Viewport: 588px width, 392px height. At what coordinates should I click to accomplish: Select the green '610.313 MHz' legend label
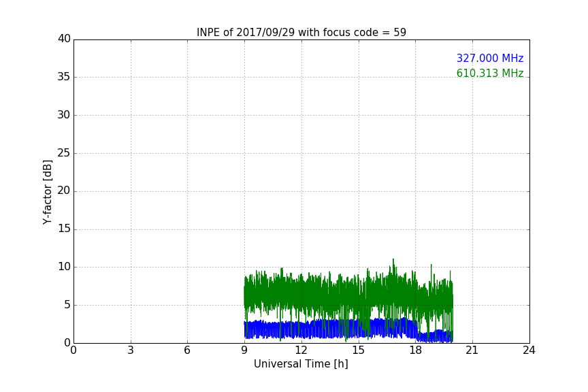[490, 73]
